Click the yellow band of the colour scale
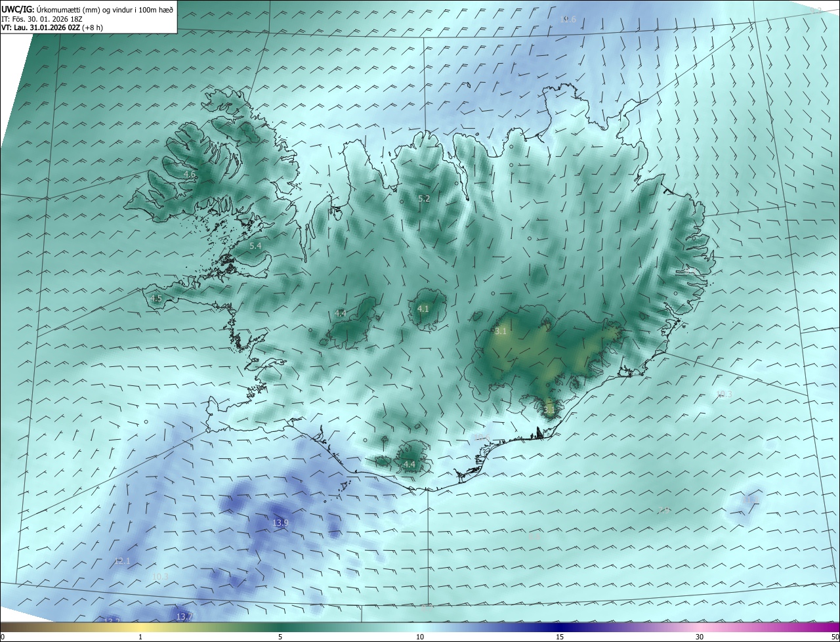 140,627
